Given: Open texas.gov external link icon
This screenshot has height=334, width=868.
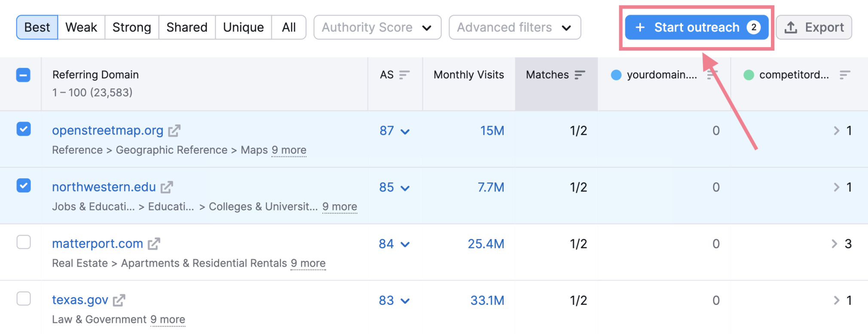Looking at the screenshot, I should coord(119,300).
